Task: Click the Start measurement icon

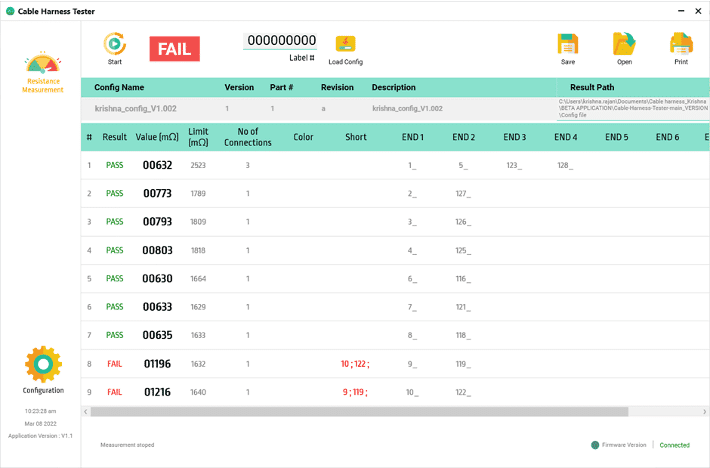Action: 115,44
